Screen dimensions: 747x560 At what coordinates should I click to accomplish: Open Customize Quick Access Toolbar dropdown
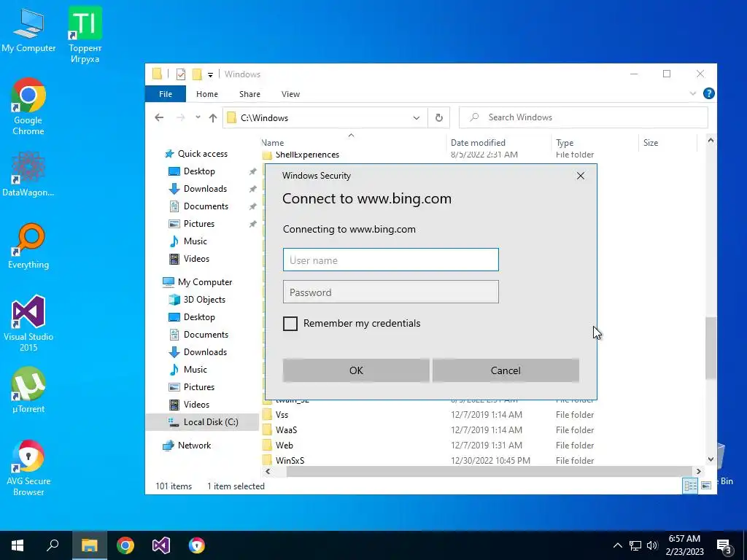210,75
